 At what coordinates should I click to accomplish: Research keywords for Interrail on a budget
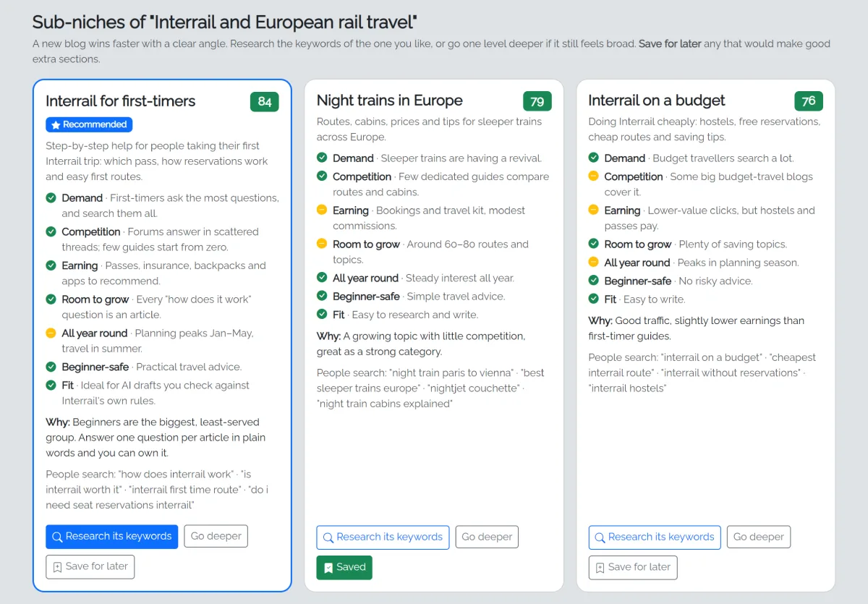655,537
